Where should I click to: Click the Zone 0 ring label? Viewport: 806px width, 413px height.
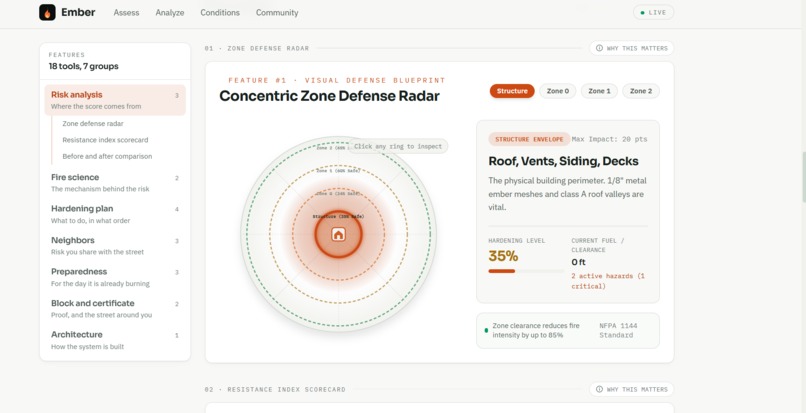tap(338, 194)
